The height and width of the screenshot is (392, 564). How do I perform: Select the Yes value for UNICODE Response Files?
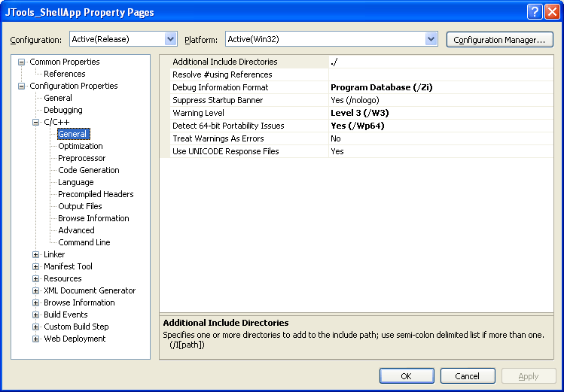(x=441, y=151)
